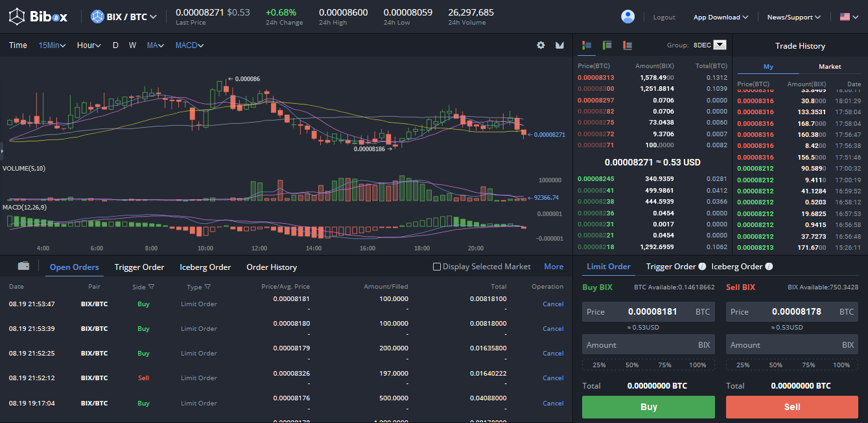Image resolution: width=868 pixels, height=423 pixels.
Task: Open help icon next to Iceberg Order
Action: pyautogui.click(x=769, y=267)
